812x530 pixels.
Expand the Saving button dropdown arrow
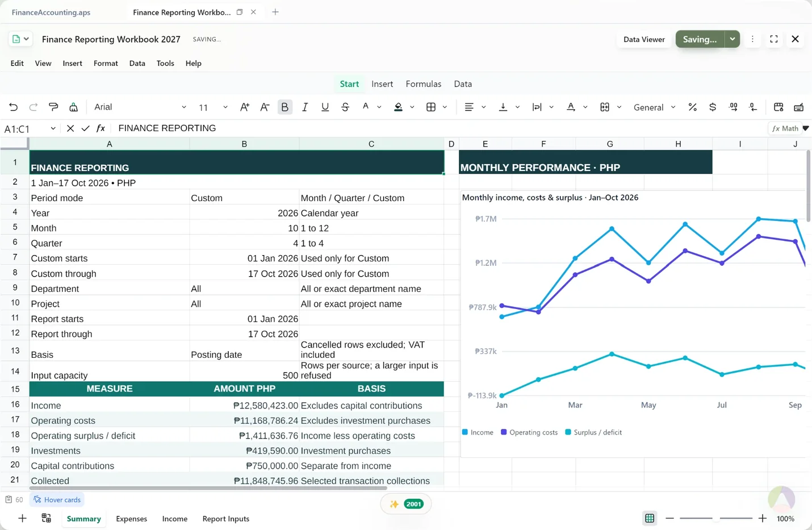[733, 39]
